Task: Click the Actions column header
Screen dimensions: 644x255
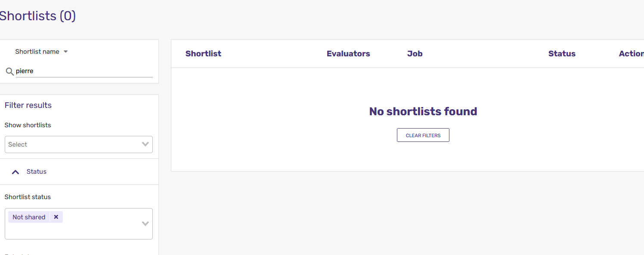Action: click(632, 54)
